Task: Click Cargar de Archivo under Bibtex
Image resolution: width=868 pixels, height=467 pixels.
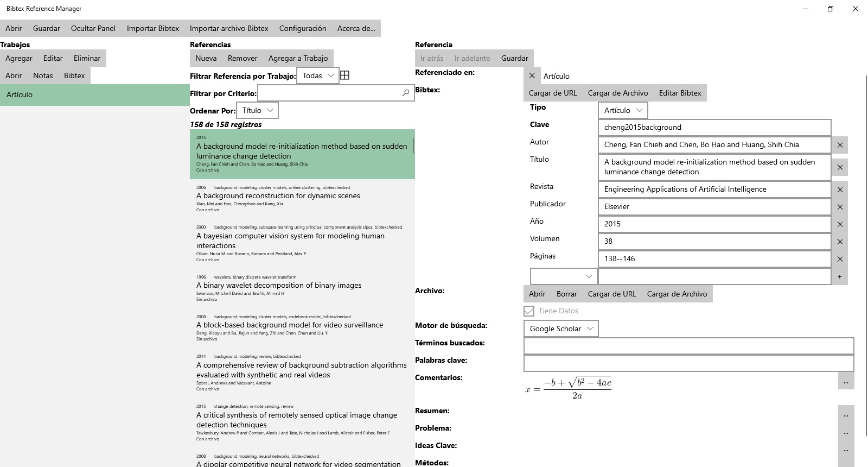Action: point(618,93)
